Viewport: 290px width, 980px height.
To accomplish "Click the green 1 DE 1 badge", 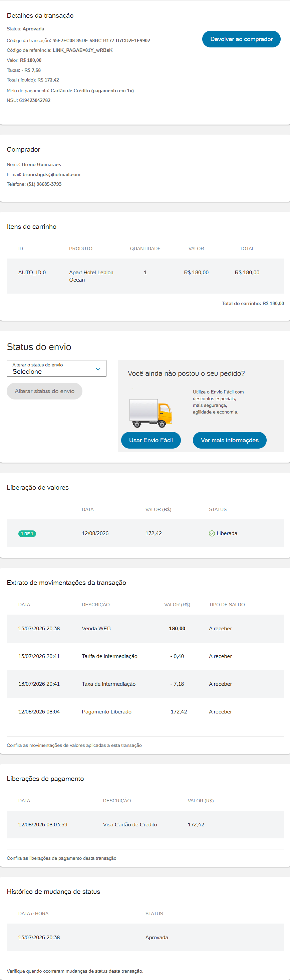I will (27, 534).
